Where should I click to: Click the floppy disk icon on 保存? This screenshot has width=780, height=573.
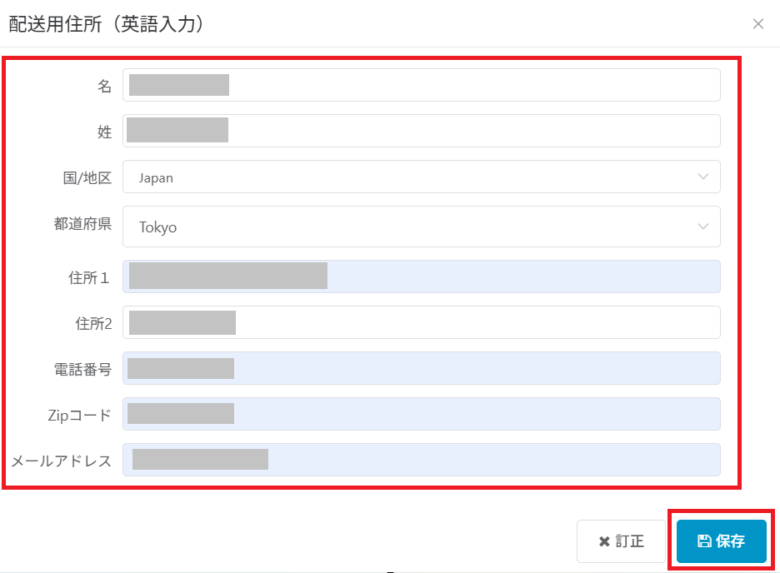(x=704, y=541)
